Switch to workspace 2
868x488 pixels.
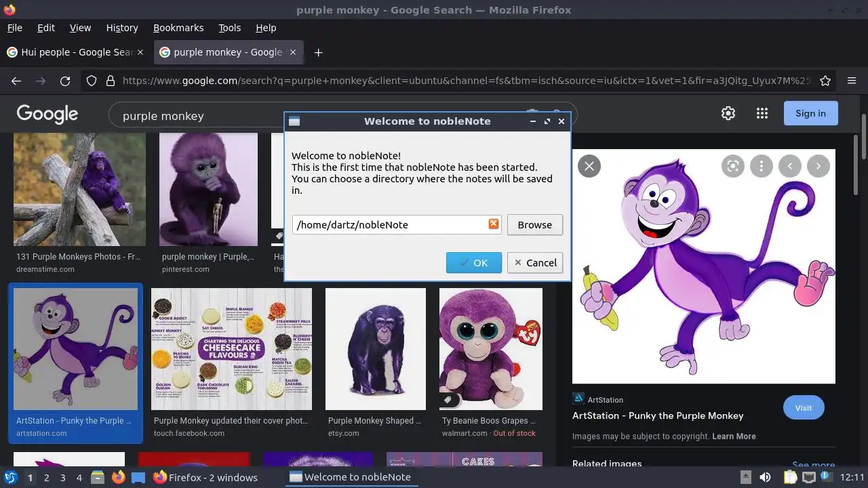point(46,478)
